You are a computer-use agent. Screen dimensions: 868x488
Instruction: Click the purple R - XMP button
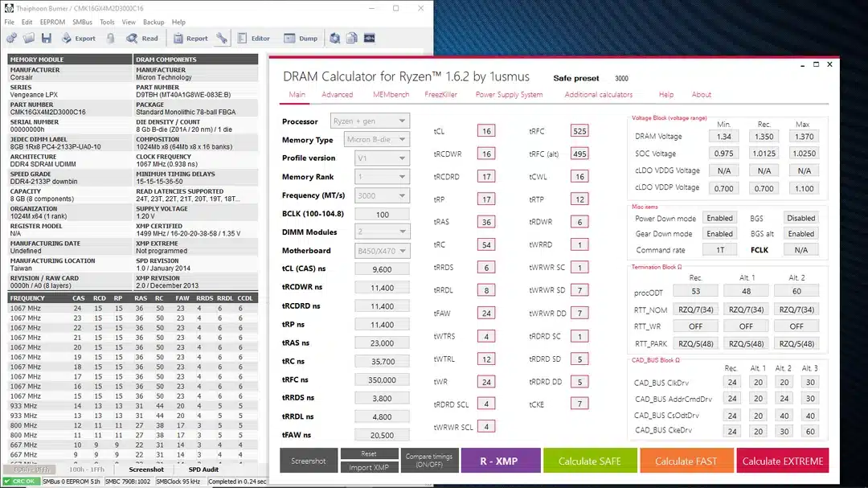click(499, 461)
